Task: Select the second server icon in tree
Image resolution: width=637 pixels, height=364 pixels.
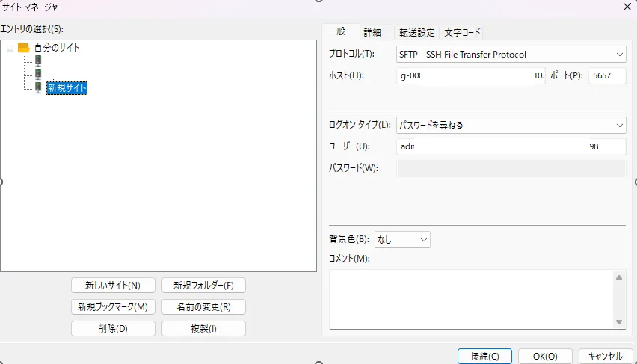Action: (37, 74)
